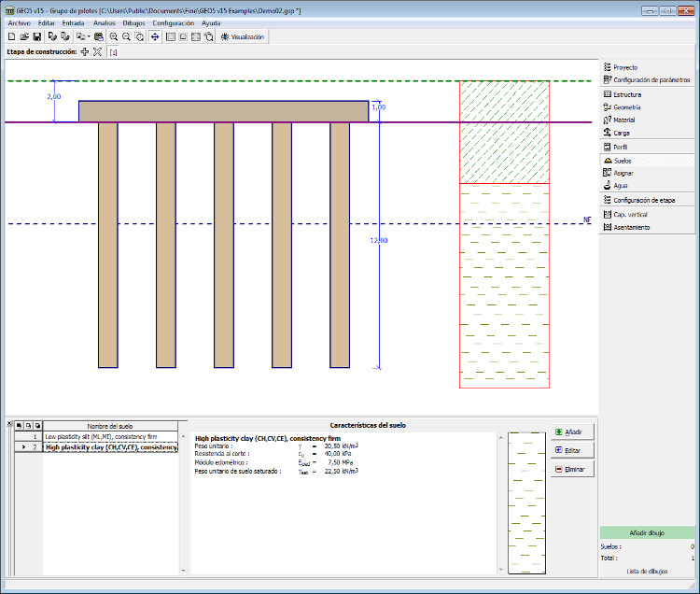The width and height of the screenshot is (700, 594).
Task: Open the Geometría section in sidebar
Action: [x=626, y=107]
